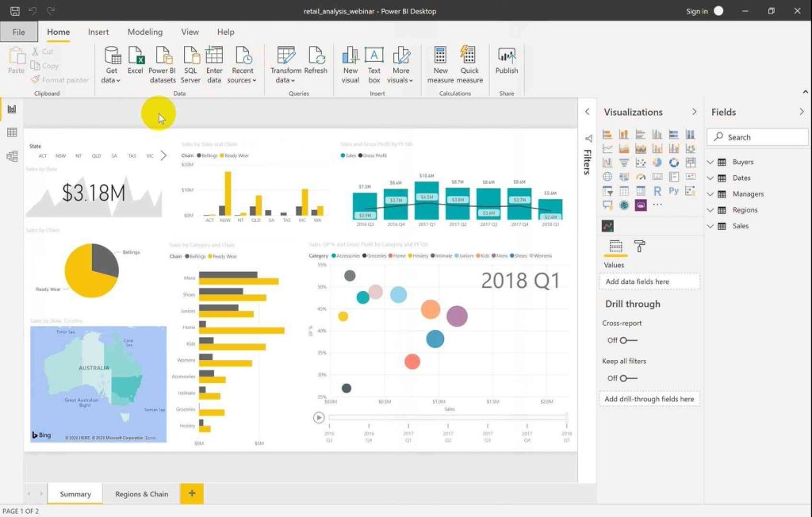Select the purple PowerApps visual
Viewport: 812px width, 517px height.
point(641,205)
